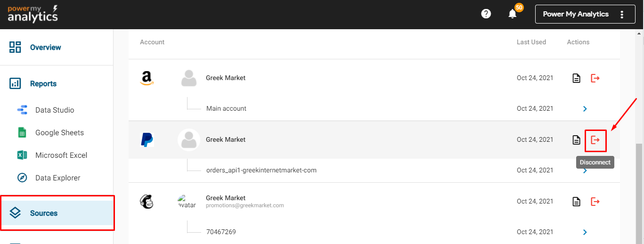Expand the 70467269 row chevron
Viewport: 644px width, 244px height.
(585, 232)
